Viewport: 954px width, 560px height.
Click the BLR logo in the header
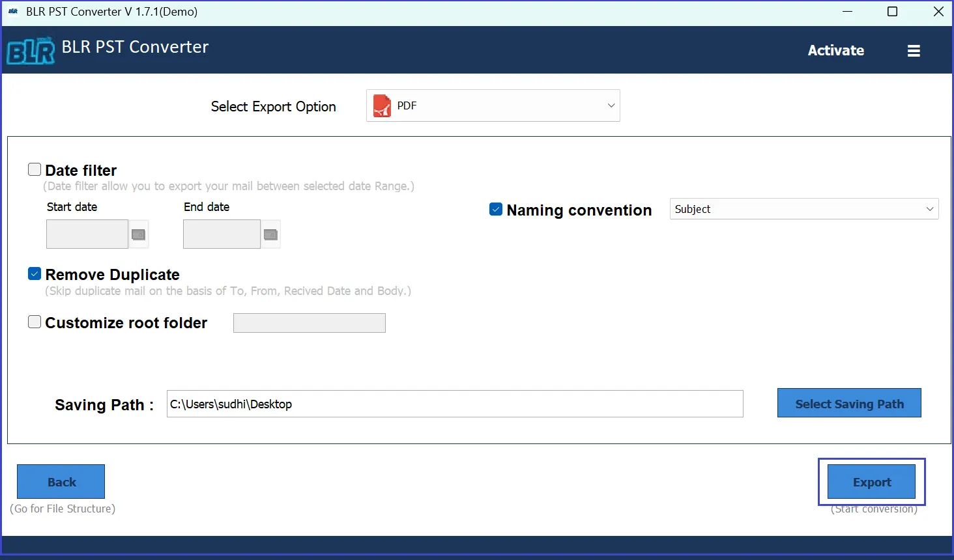pos(30,49)
